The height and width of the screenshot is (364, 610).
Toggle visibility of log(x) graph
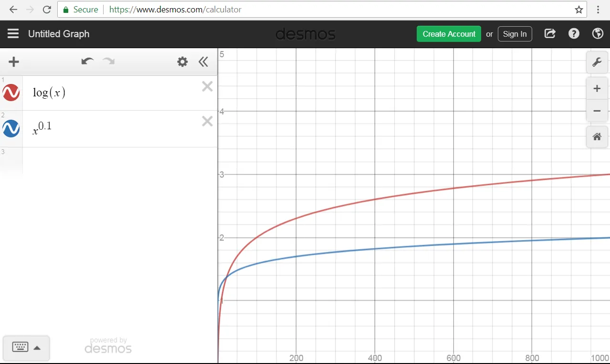[x=11, y=93]
